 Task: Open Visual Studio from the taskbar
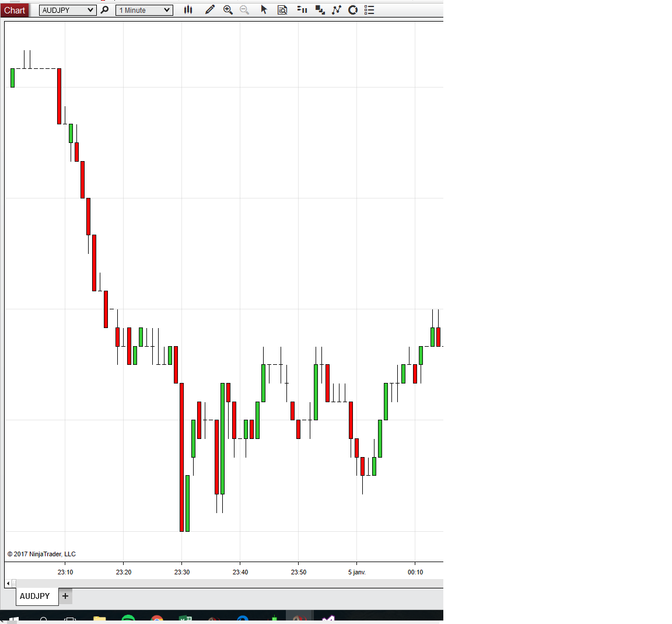328,619
